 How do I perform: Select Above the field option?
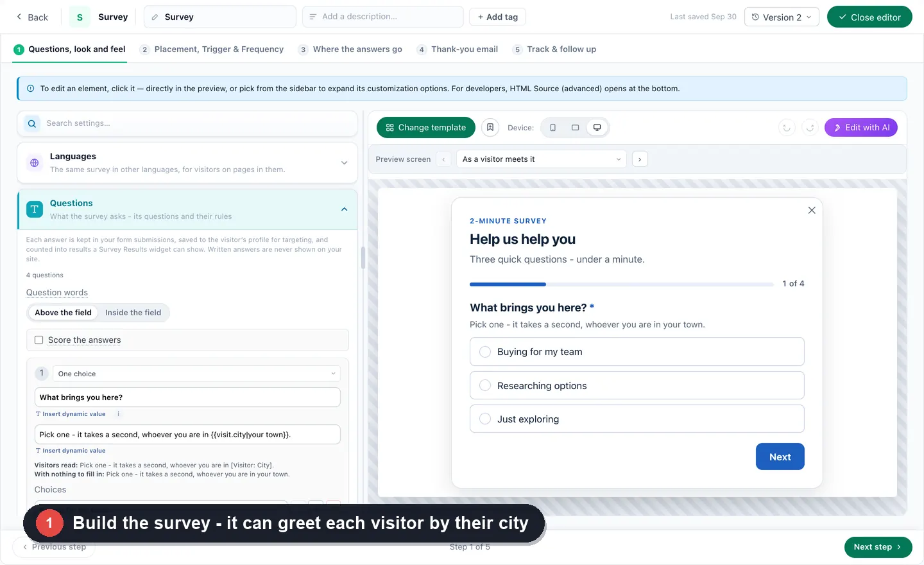(63, 313)
